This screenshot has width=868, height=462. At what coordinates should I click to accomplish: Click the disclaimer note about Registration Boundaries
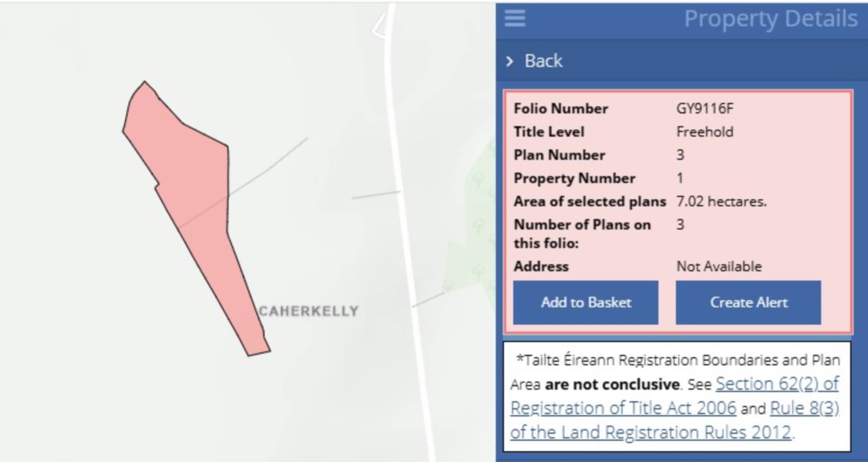click(x=678, y=396)
